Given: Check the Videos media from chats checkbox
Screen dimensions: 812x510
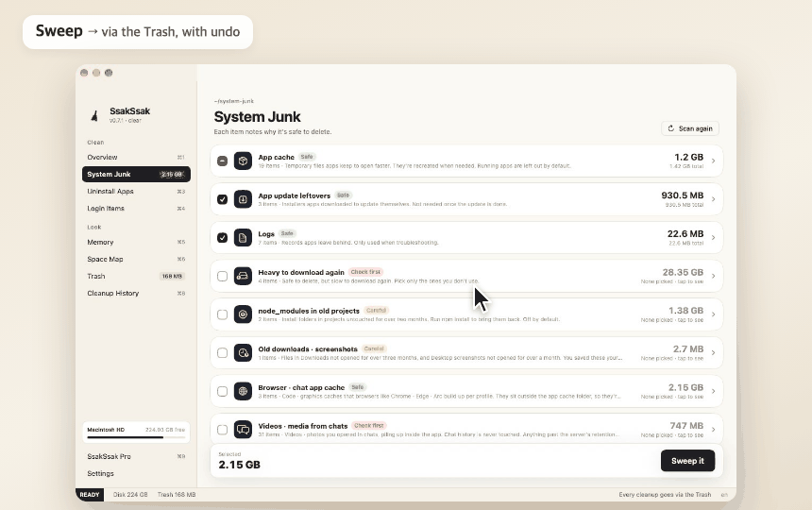Looking at the screenshot, I should [x=222, y=429].
